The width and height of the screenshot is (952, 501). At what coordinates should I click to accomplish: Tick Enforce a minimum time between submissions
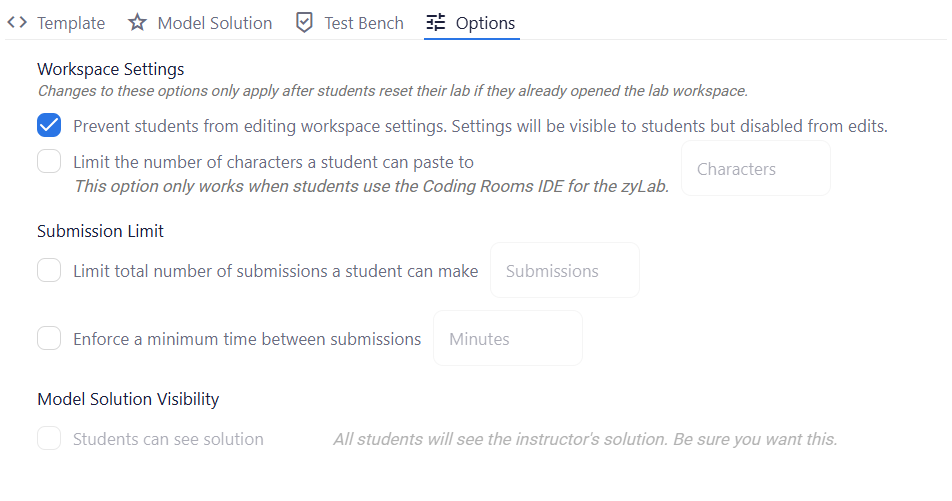coord(49,338)
